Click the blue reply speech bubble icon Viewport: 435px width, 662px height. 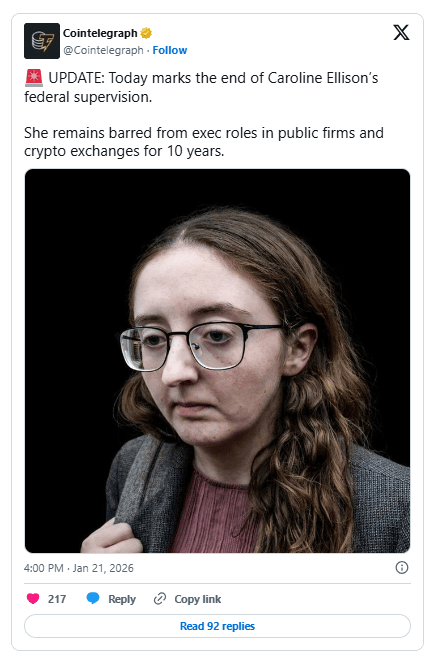coord(93,599)
